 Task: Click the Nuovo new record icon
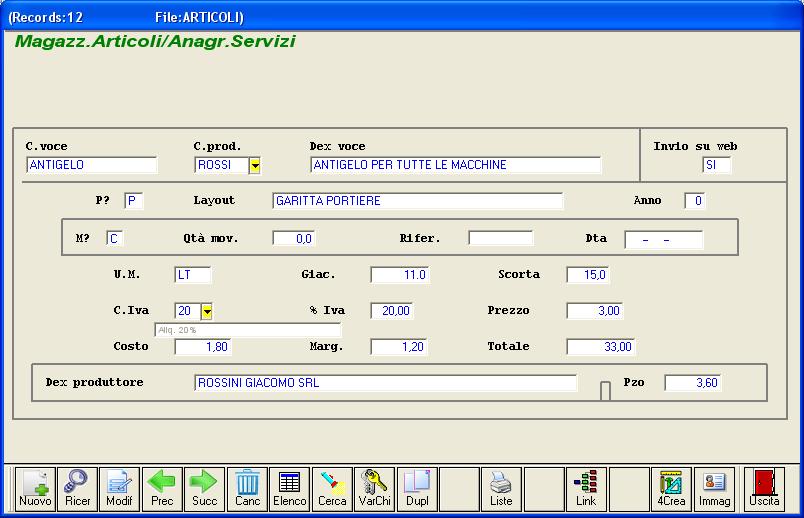(35, 489)
